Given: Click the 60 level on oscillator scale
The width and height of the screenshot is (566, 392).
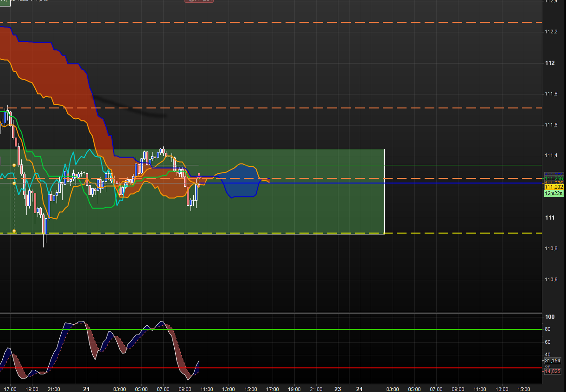Looking at the screenshot, I should pyautogui.click(x=548, y=342).
